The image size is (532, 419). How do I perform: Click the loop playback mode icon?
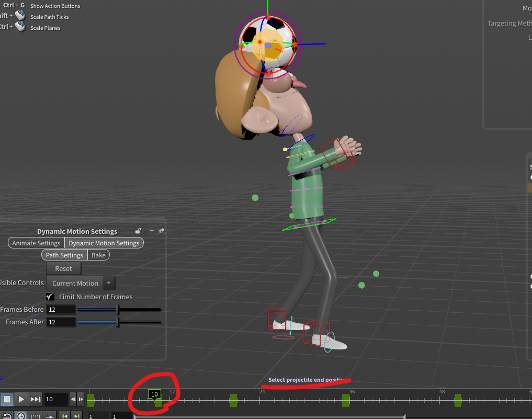(x=7, y=416)
